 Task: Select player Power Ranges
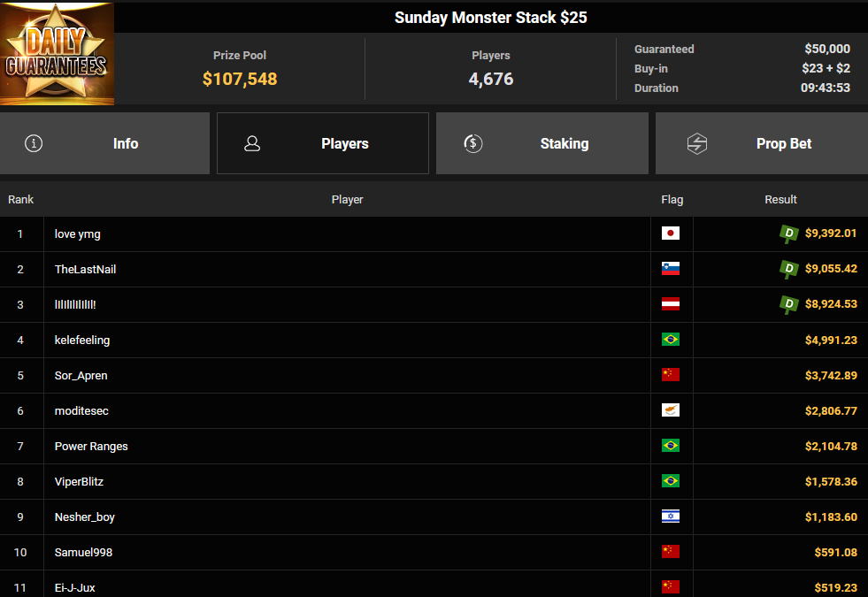91,447
